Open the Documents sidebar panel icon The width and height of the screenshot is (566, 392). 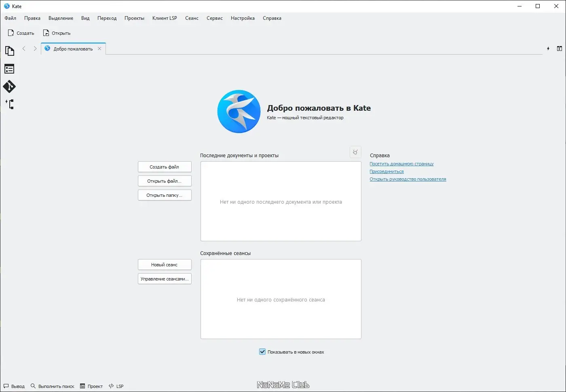click(x=9, y=51)
